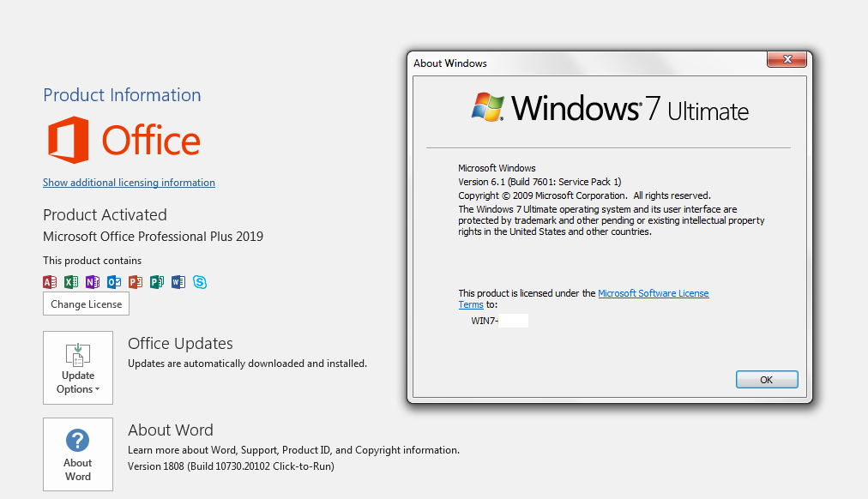Image resolution: width=868 pixels, height=499 pixels.
Task: Close the About Windows dialog
Action: [x=787, y=59]
